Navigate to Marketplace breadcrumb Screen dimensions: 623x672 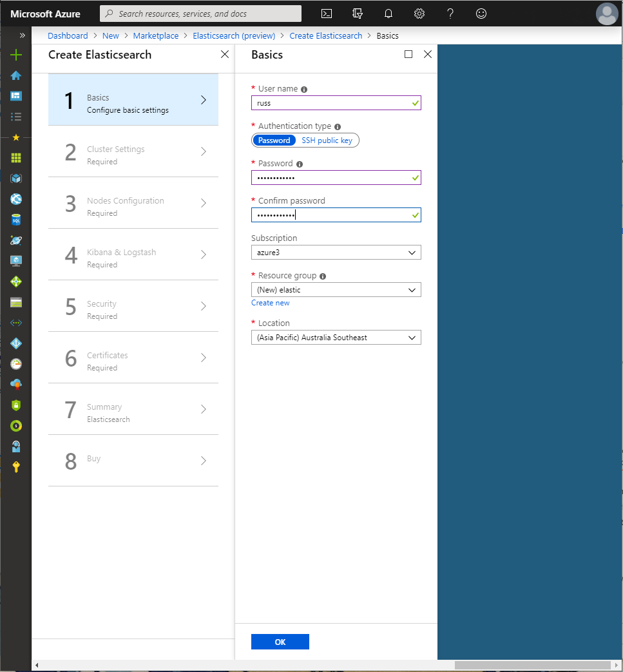coord(155,35)
